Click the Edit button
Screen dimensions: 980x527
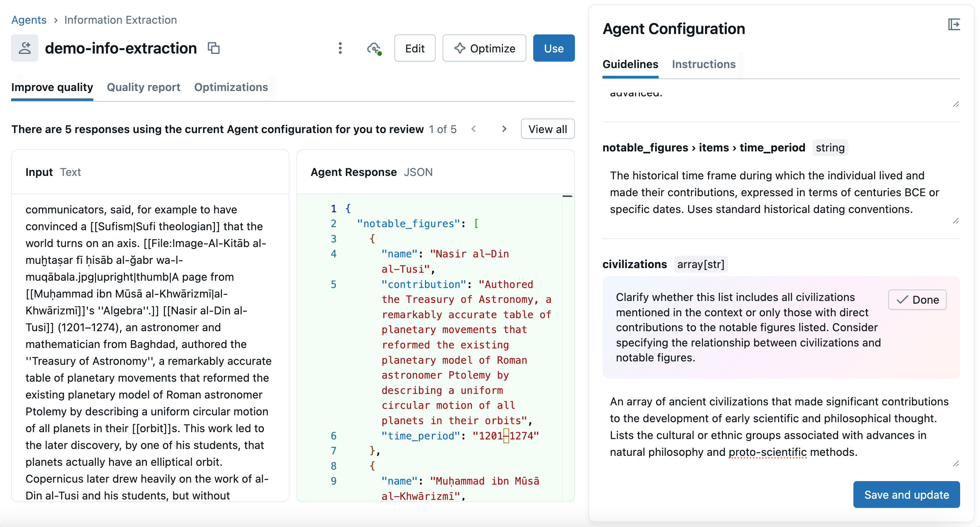click(415, 48)
